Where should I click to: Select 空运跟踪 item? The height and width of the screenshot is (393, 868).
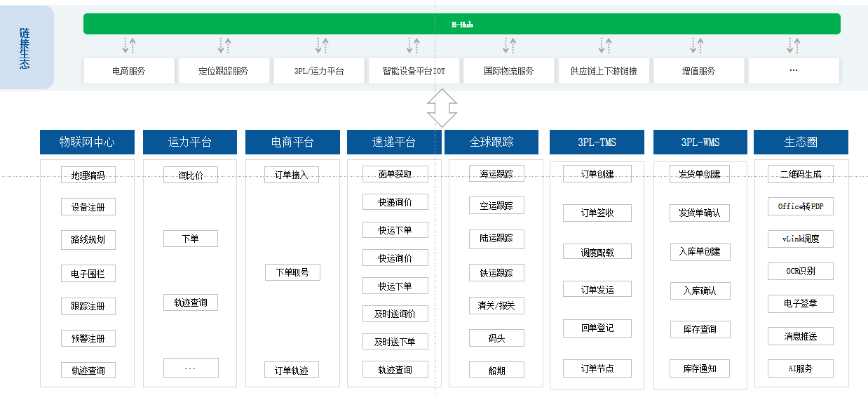[496, 206]
